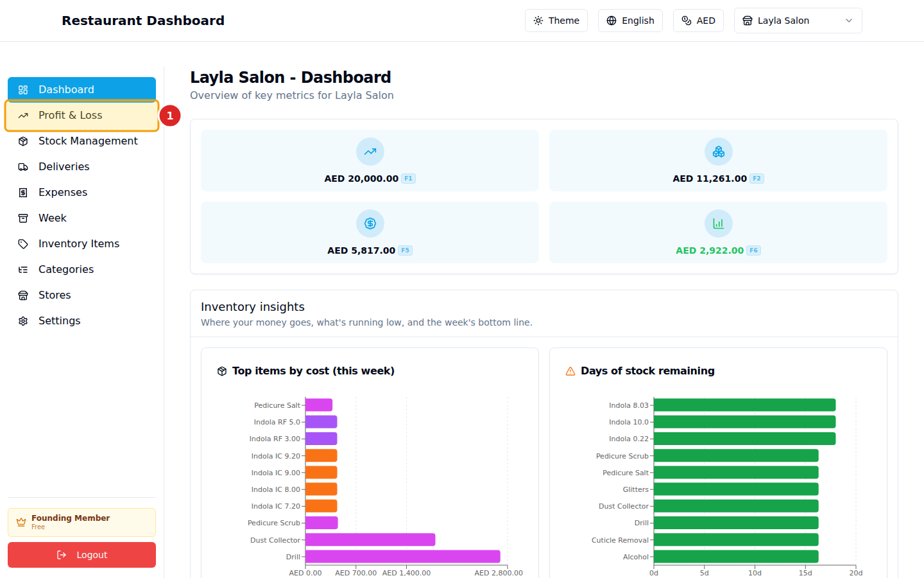Click the crown icon in Founding Member badge
The image size is (924, 578).
point(21,522)
